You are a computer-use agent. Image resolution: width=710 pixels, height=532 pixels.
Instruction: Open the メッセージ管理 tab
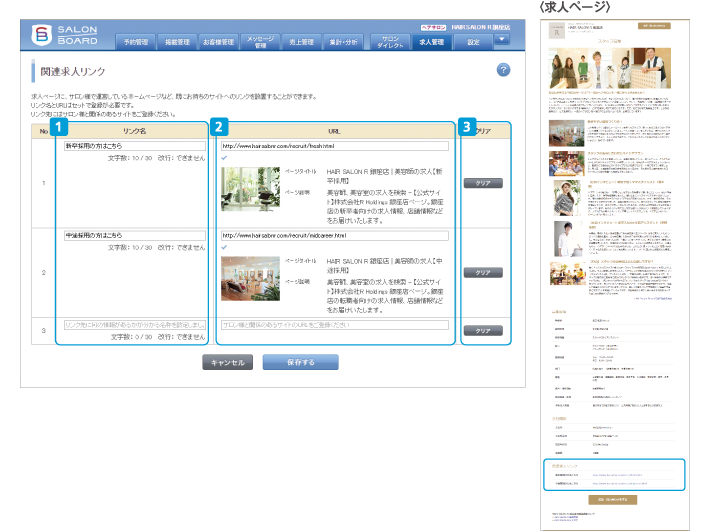click(260, 42)
